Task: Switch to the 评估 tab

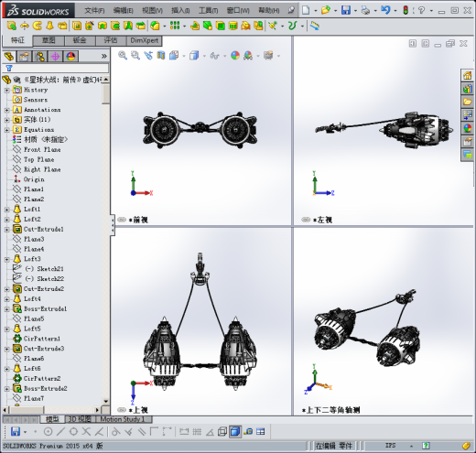Action: 111,40
